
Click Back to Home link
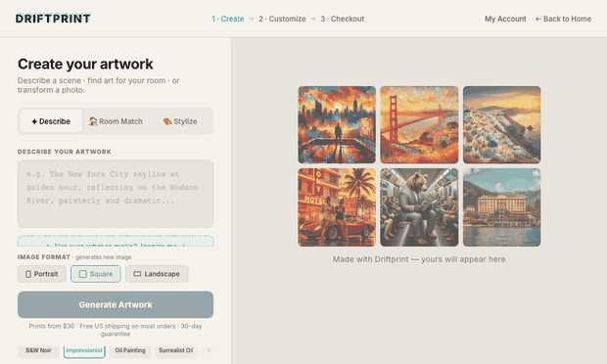(563, 19)
